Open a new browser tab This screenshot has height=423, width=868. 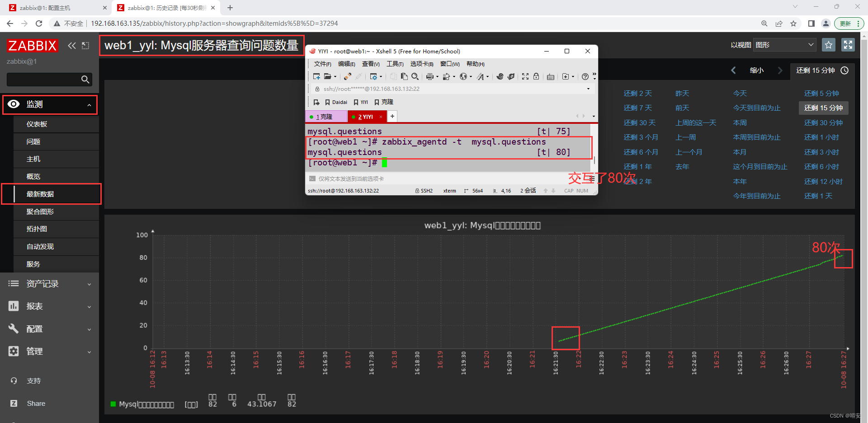pos(230,8)
